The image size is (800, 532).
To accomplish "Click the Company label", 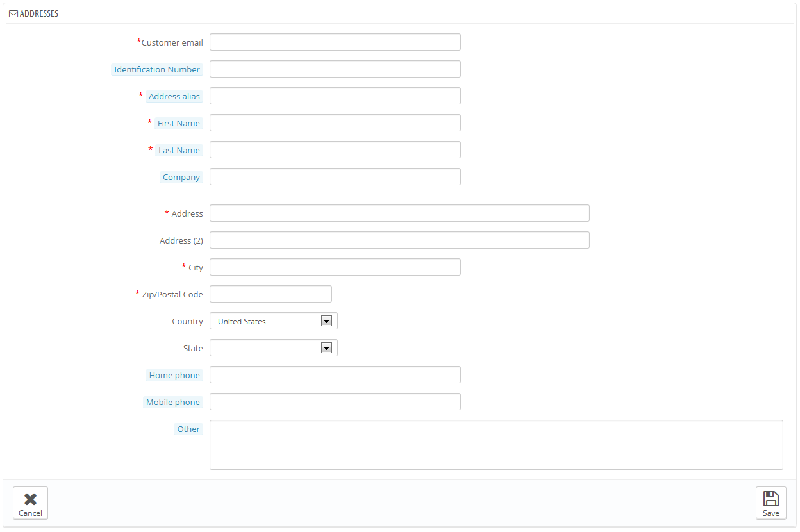I will (181, 177).
